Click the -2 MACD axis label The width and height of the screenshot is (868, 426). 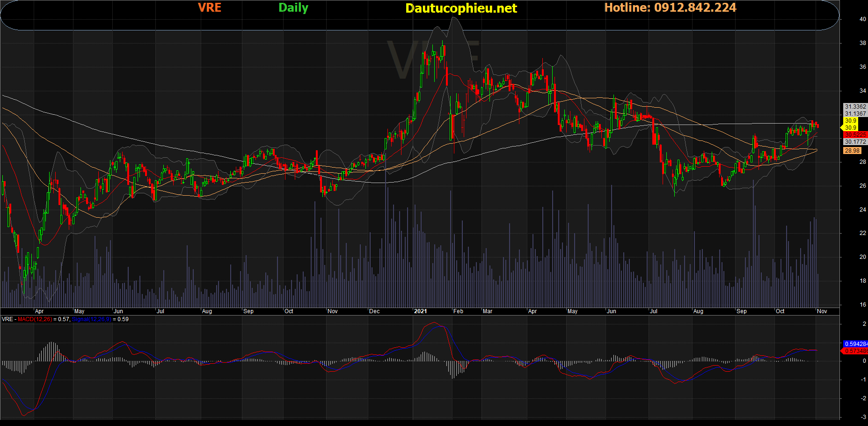tap(864, 398)
